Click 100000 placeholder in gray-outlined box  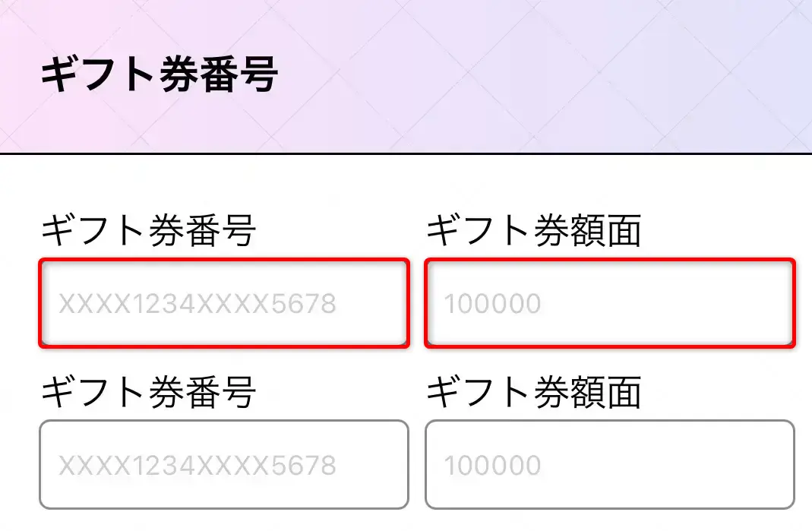coord(492,466)
